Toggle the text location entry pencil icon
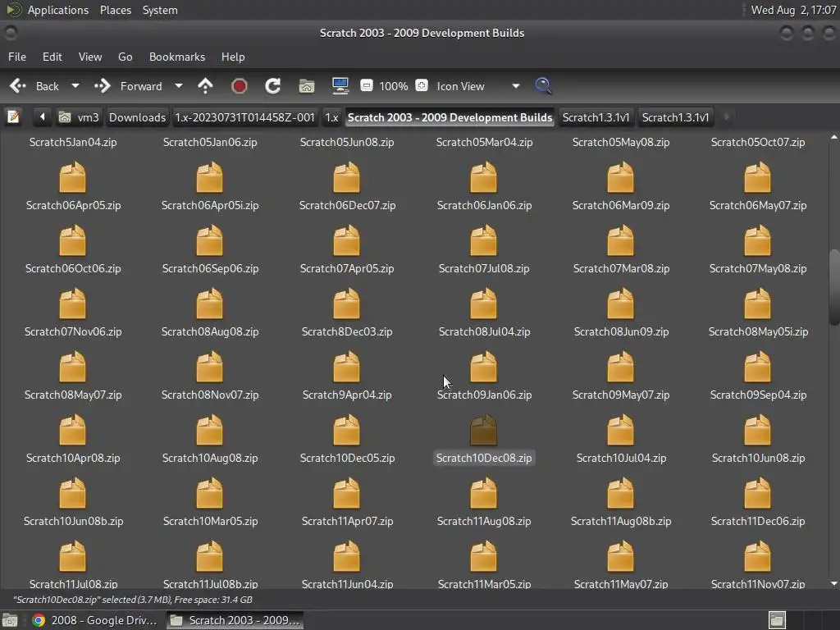This screenshot has height=630, width=840. pyautogui.click(x=13, y=116)
